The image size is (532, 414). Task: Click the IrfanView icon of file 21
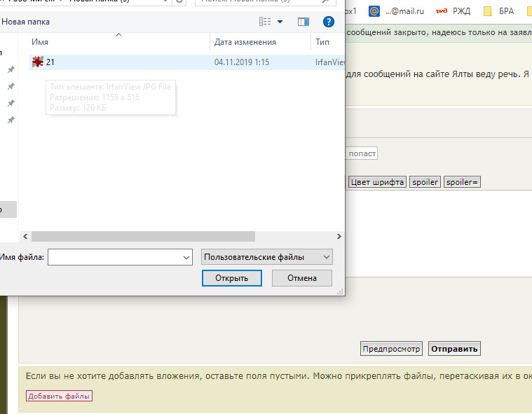click(38, 62)
